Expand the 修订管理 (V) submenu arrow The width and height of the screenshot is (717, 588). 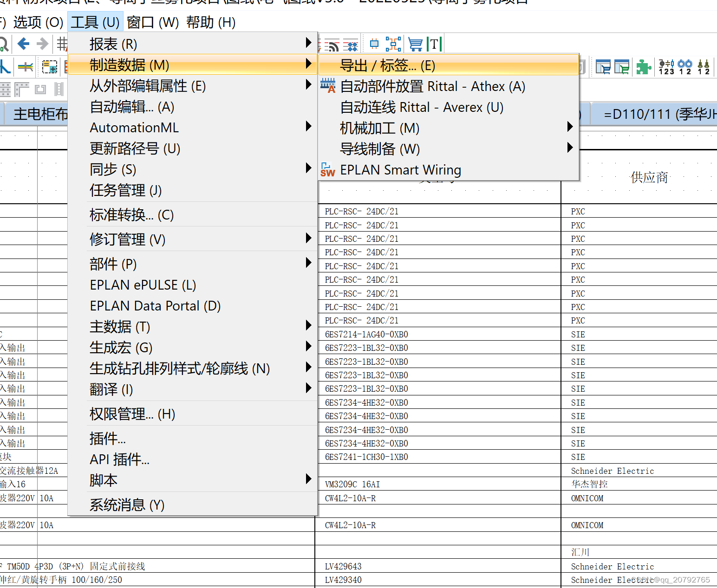308,238
